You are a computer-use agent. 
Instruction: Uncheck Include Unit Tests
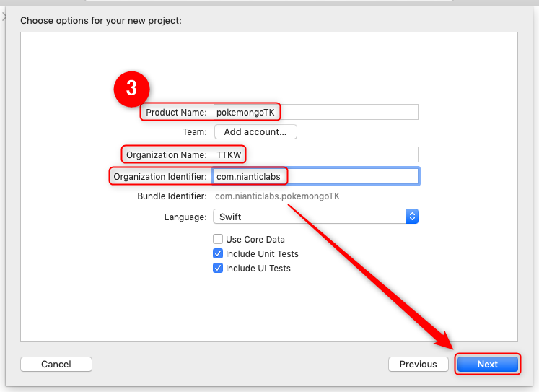[218, 253]
